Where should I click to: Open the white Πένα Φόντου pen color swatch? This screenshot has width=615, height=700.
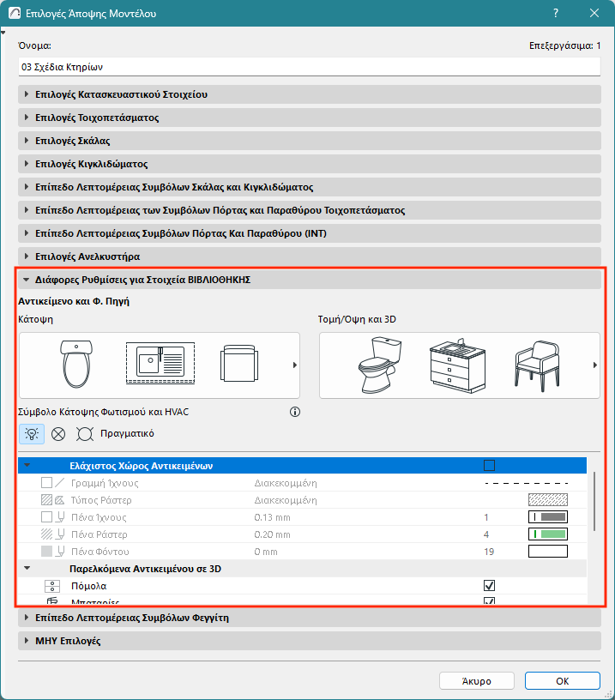(x=548, y=552)
